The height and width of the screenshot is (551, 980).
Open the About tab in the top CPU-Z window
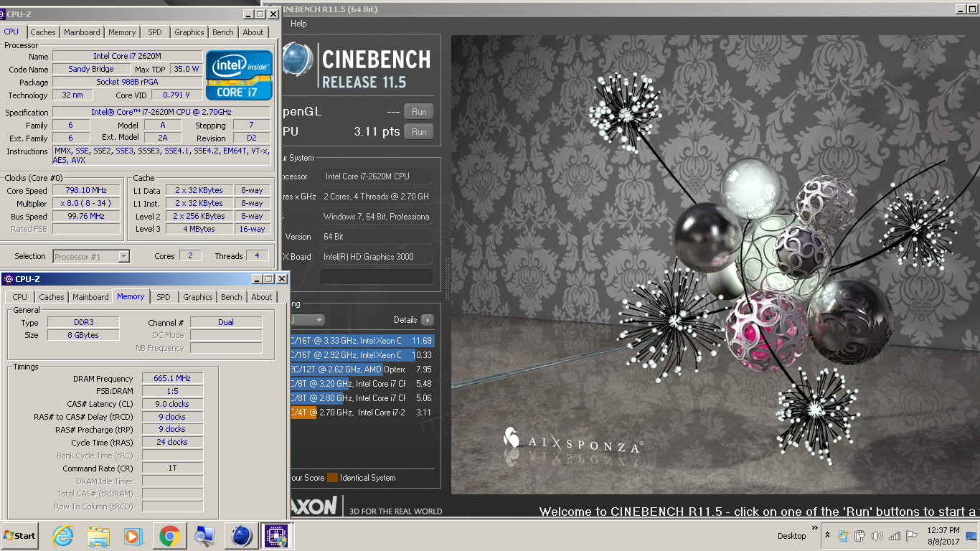point(253,32)
